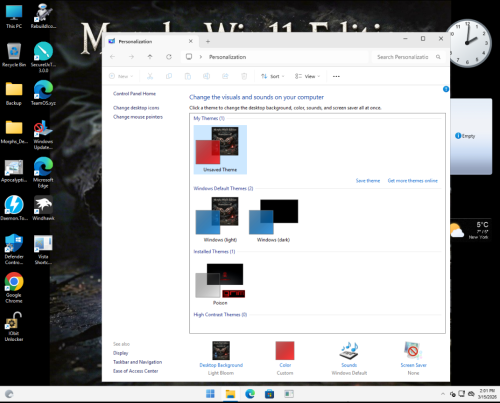This screenshot has width=500, height=403.
Task: Select the Windows (dark) theme thumbnail
Action: point(273,220)
